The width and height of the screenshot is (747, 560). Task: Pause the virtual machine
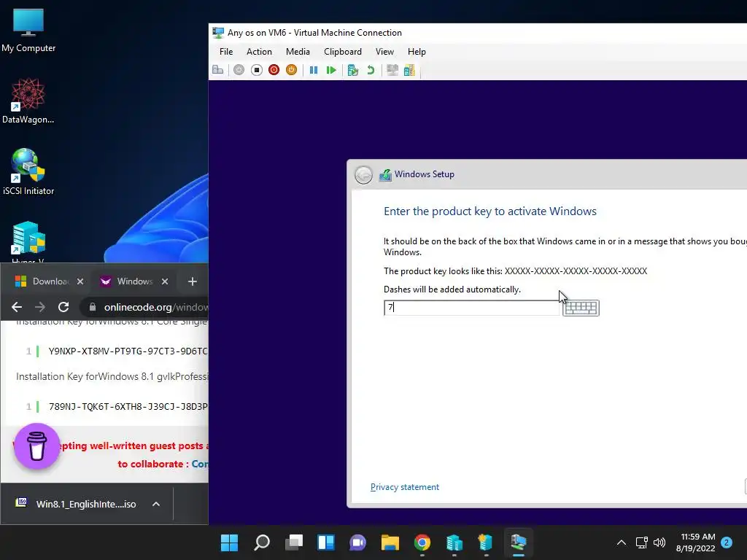[x=314, y=70]
